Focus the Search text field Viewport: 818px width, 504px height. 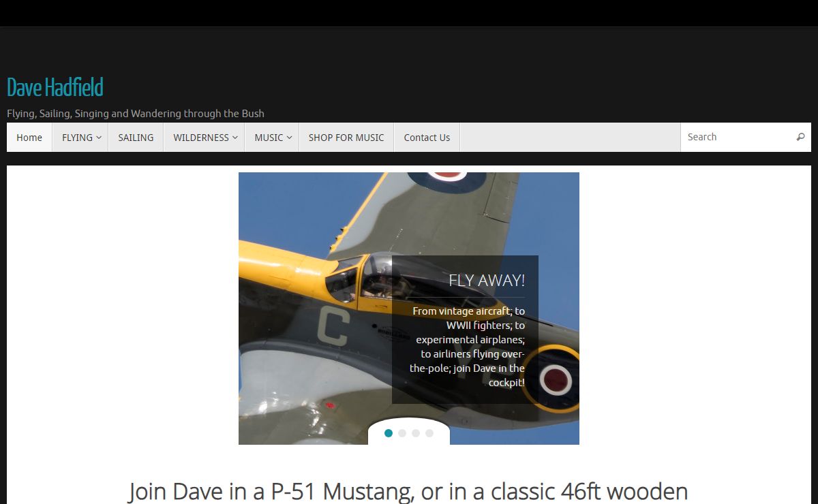click(736, 137)
